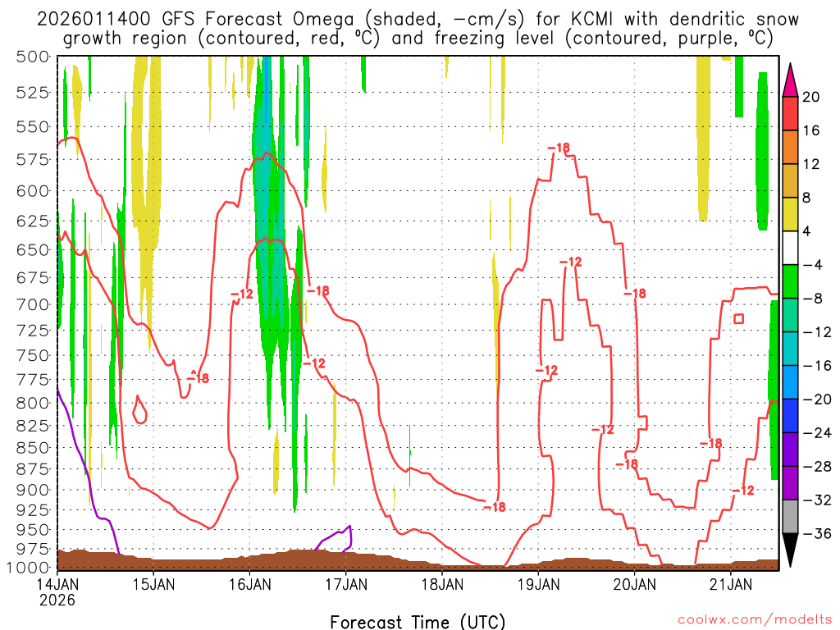The width and height of the screenshot is (840, 630).
Task: Click the 500 pressure level label
Action: (x=33, y=57)
